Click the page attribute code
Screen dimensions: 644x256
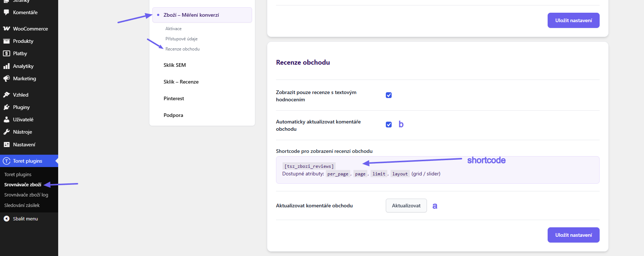tap(360, 174)
